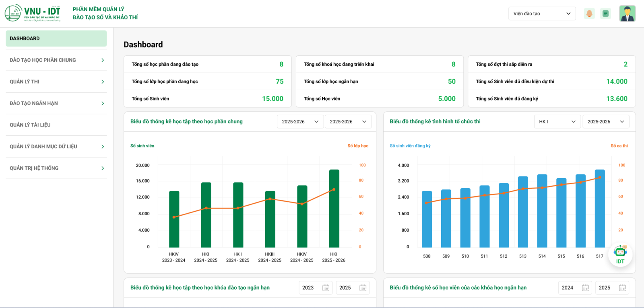Screen dimensions: 644x308
Task: Open the 2025-2026 dropdown in exam chart
Action: point(605,122)
